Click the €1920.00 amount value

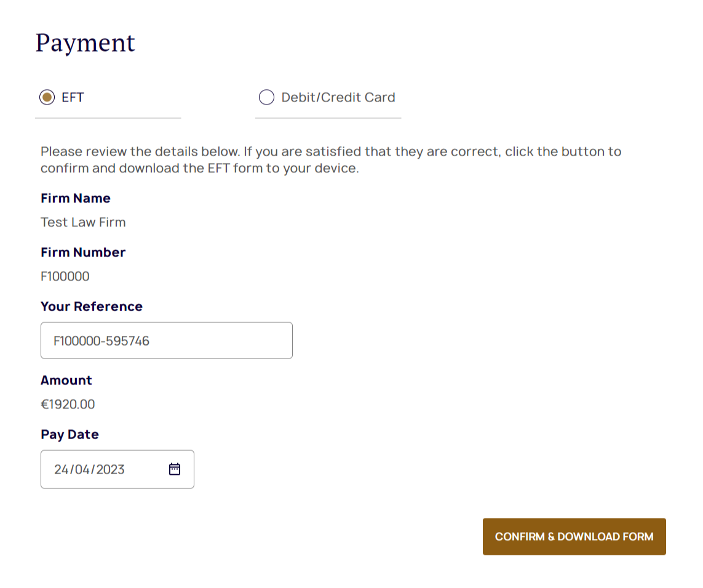click(68, 404)
